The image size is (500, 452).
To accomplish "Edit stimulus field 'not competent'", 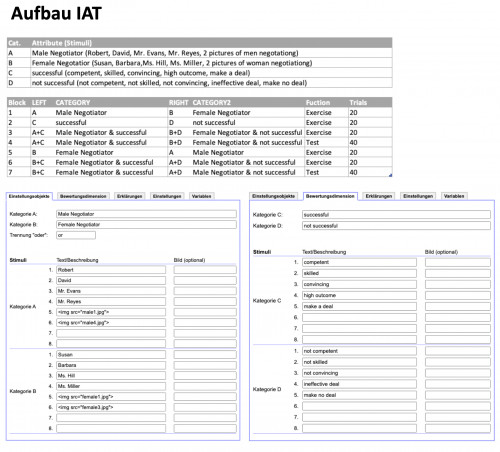I will [359, 351].
